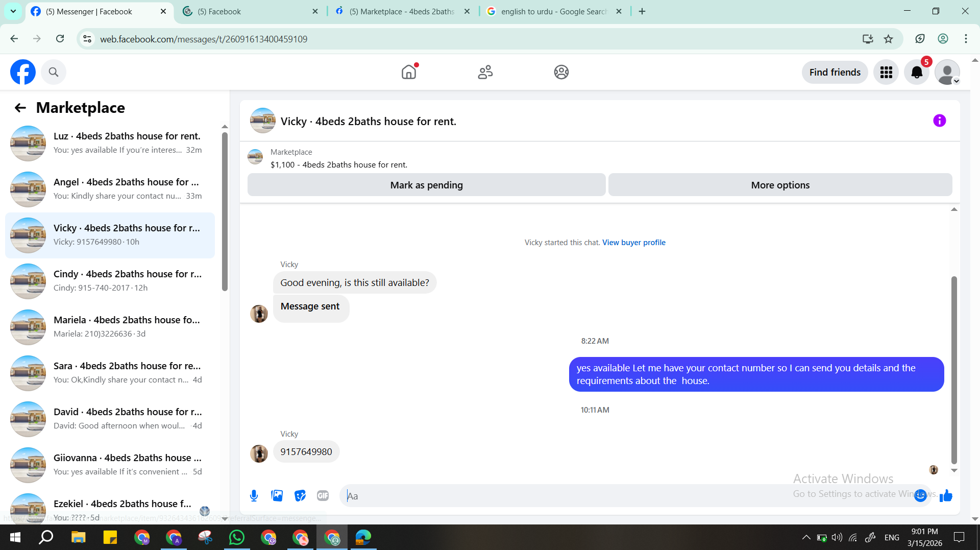Open Mariela conversation in Marketplace list
The width and height of the screenshot is (980, 550).
[x=110, y=327]
